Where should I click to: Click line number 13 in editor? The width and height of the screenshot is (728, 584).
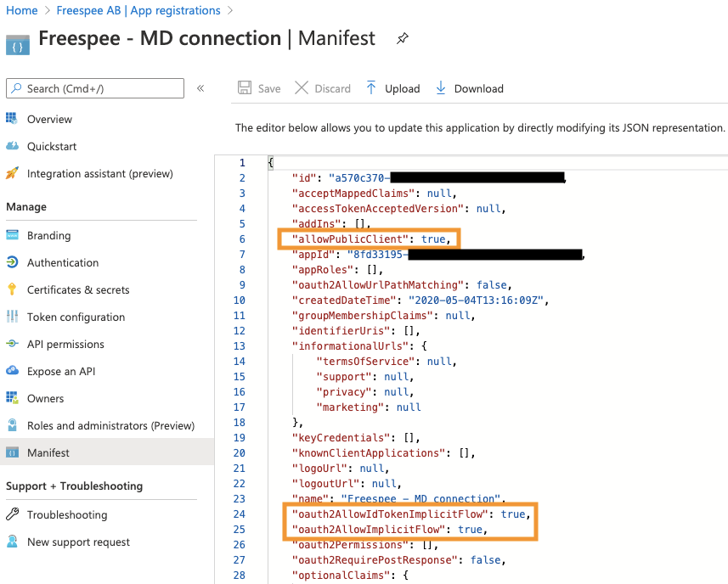point(239,346)
